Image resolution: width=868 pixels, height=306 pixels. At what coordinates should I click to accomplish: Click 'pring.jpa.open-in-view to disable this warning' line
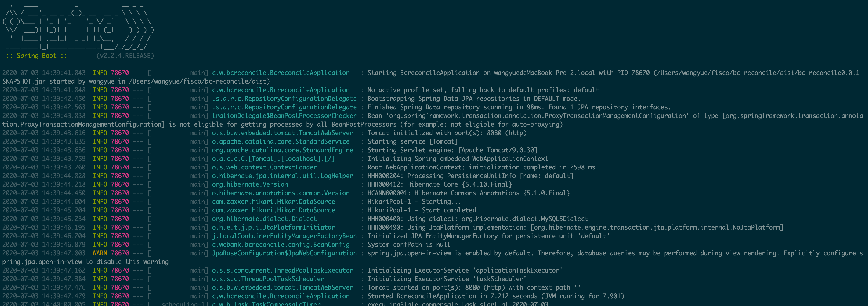pos(86,262)
